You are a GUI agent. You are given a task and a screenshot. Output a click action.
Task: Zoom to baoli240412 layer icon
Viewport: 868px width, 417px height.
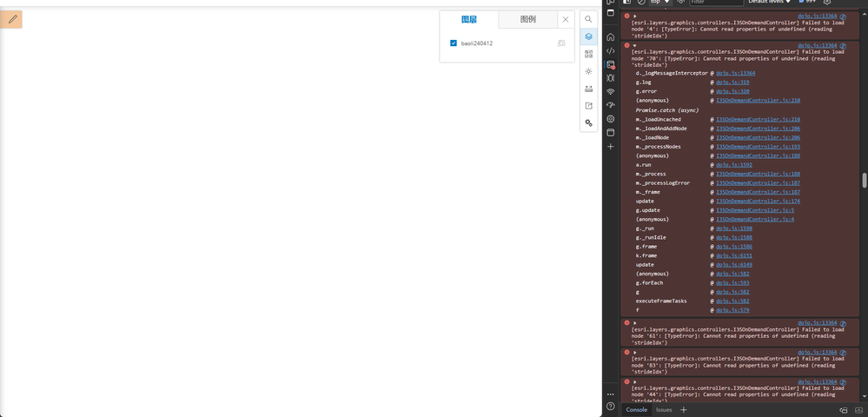[561, 43]
